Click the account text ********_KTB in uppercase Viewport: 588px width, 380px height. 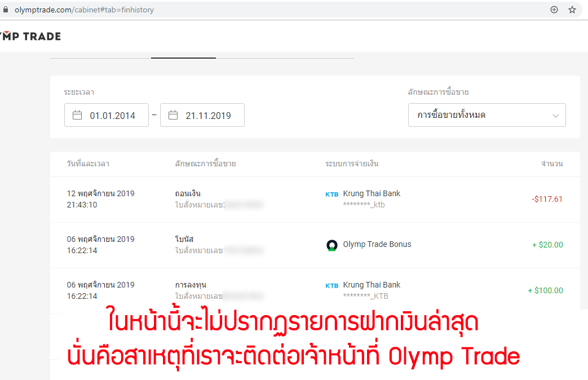click(366, 296)
